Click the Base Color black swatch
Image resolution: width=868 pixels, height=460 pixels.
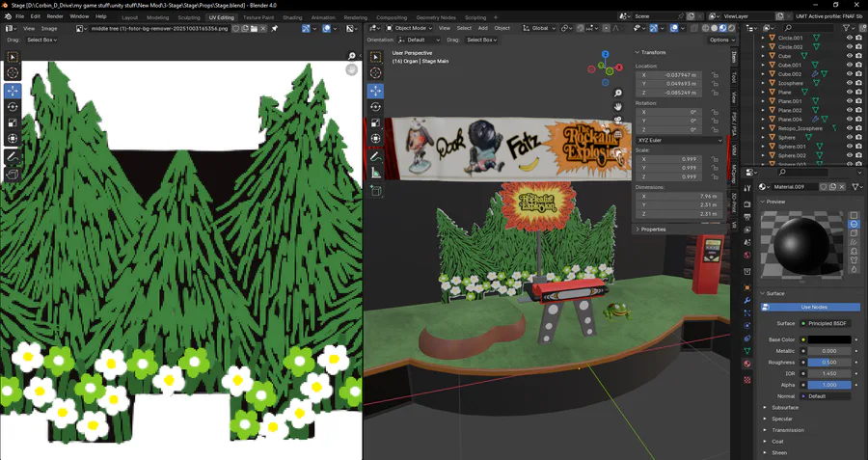click(x=829, y=339)
